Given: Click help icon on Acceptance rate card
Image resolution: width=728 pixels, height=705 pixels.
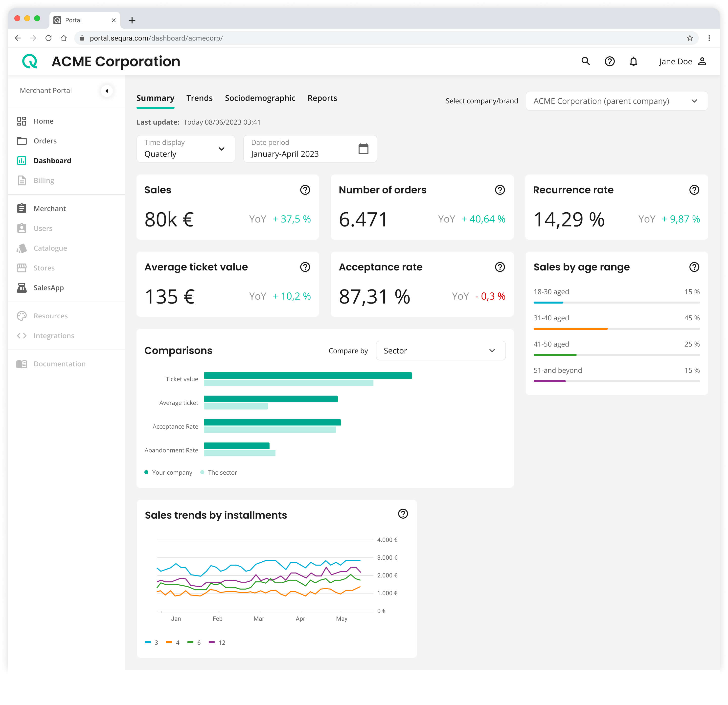Looking at the screenshot, I should point(500,267).
